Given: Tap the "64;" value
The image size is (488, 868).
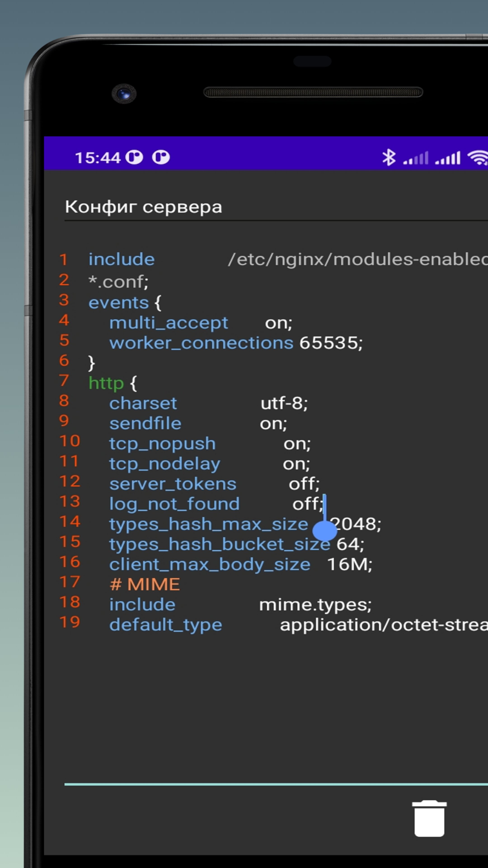Looking at the screenshot, I should coord(350,544).
